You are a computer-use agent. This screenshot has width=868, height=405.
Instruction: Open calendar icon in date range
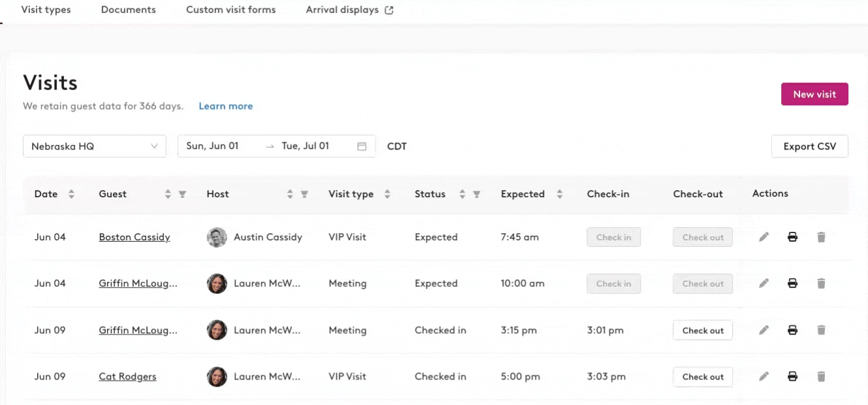click(x=362, y=146)
